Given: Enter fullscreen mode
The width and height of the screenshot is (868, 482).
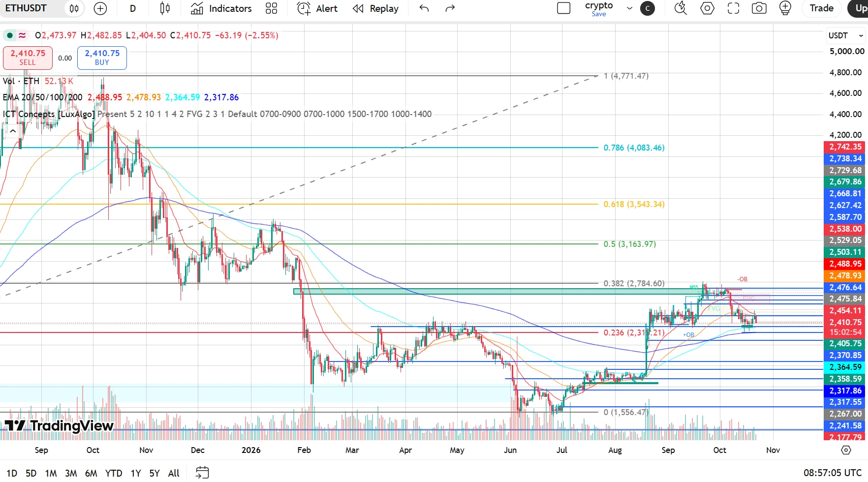Looking at the screenshot, I should pos(733,8).
